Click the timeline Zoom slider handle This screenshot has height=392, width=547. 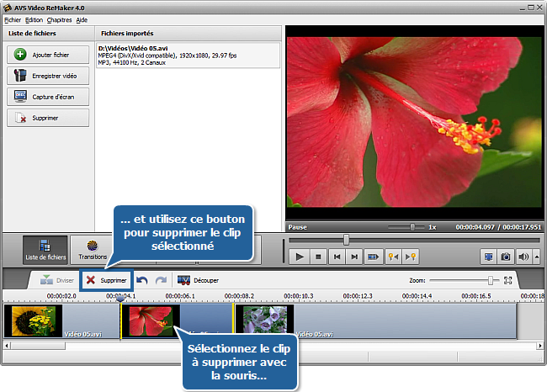(x=490, y=280)
